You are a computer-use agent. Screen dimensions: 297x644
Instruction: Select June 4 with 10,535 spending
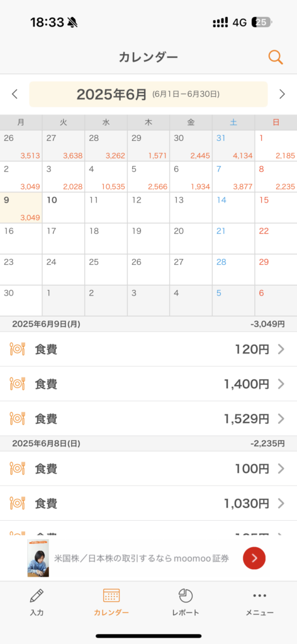[x=106, y=177]
